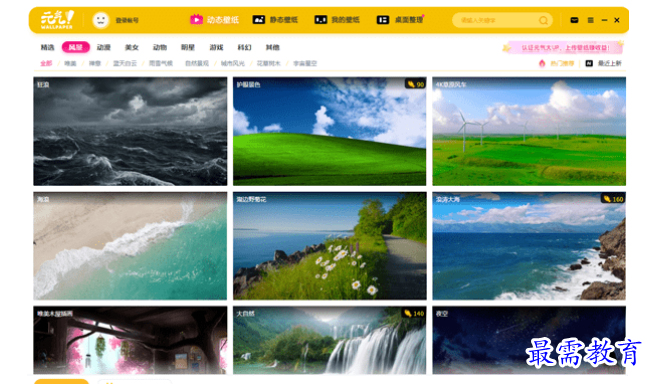Select the 动漫 category
The width and height of the screenshot is (650, 384).
[104, 47]
